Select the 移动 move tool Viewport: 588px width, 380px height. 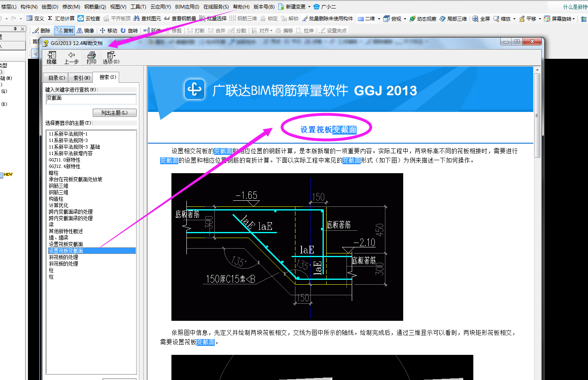click(x=109, y=30)
